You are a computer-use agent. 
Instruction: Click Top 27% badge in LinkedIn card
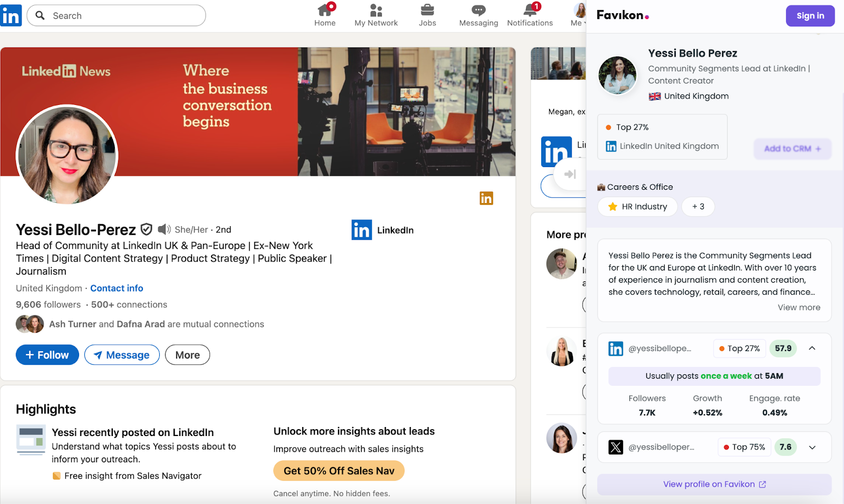tap(740, 348)
